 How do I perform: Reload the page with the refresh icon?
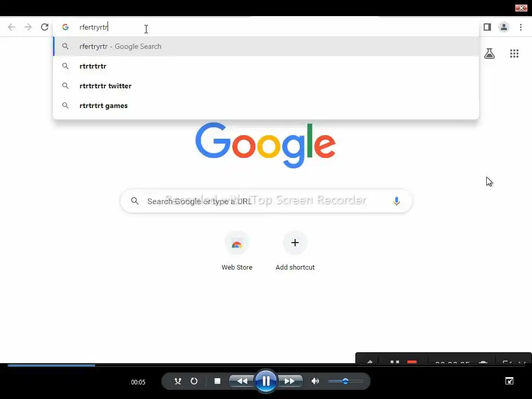[x=45, y=27]
